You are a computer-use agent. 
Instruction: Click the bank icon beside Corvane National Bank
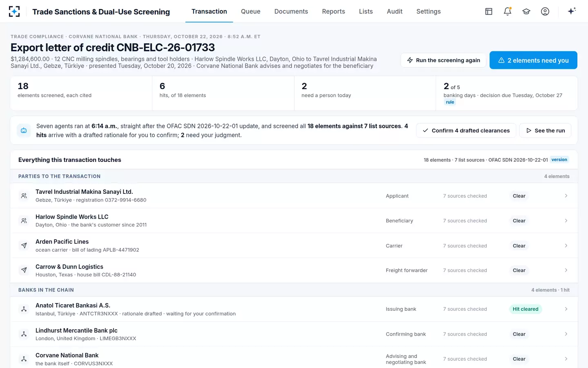pos(24,359)
